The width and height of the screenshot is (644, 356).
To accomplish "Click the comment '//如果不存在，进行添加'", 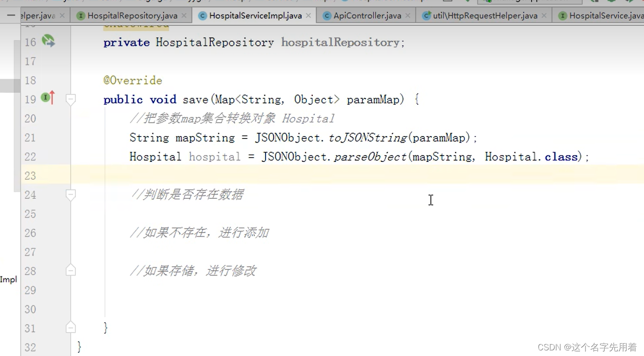I will (199, 232).
